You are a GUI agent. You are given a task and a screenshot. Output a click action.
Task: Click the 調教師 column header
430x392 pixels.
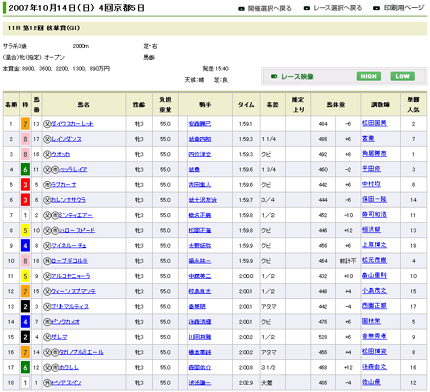click(x=380, y=105)
